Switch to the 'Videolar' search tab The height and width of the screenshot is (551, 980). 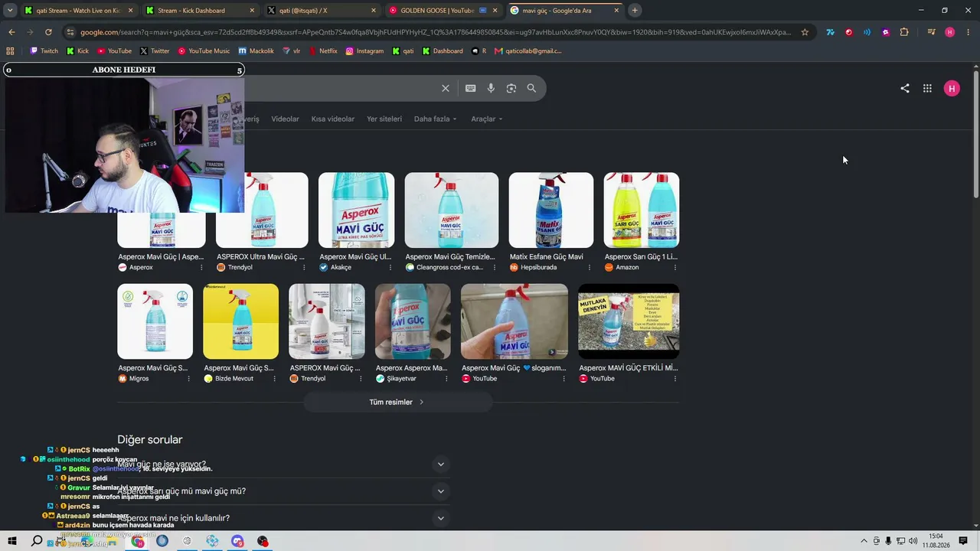(x=285, y=119)
